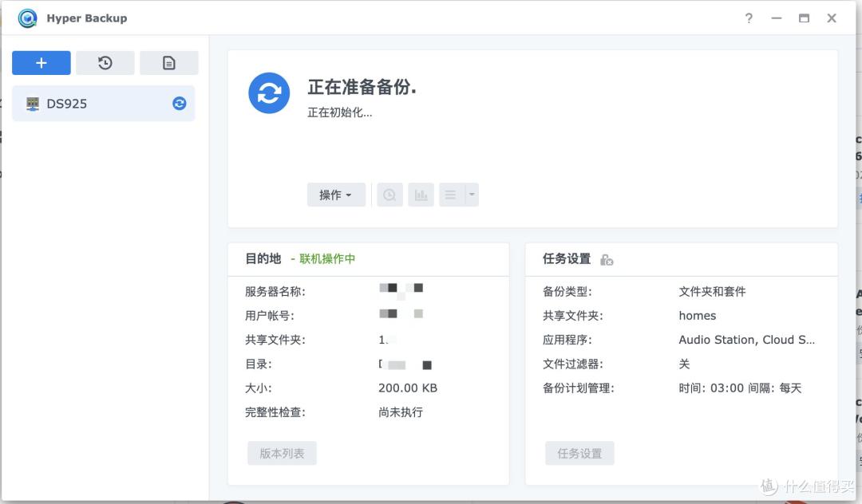This screenshot has width=862, height=504.
Task: Click the 目的地 panel heading
Action: 263,258
